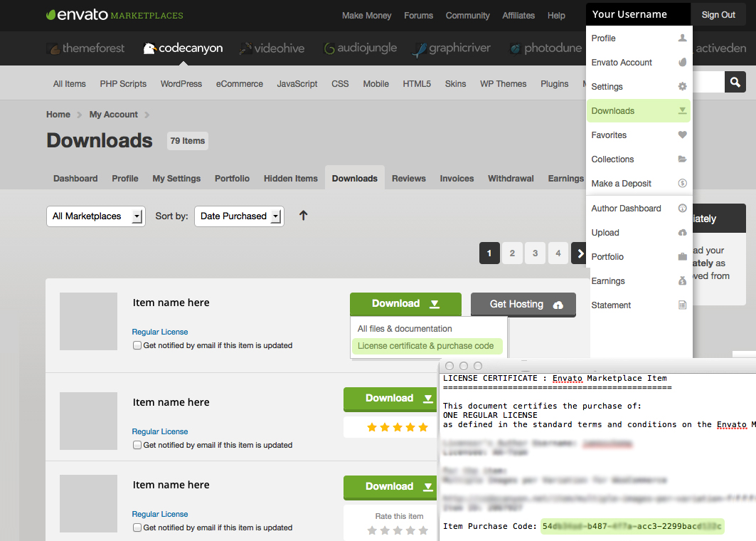Switch to the Hidden Items tab
This screenshot has width=756, height=541.
tap(291, 179)
